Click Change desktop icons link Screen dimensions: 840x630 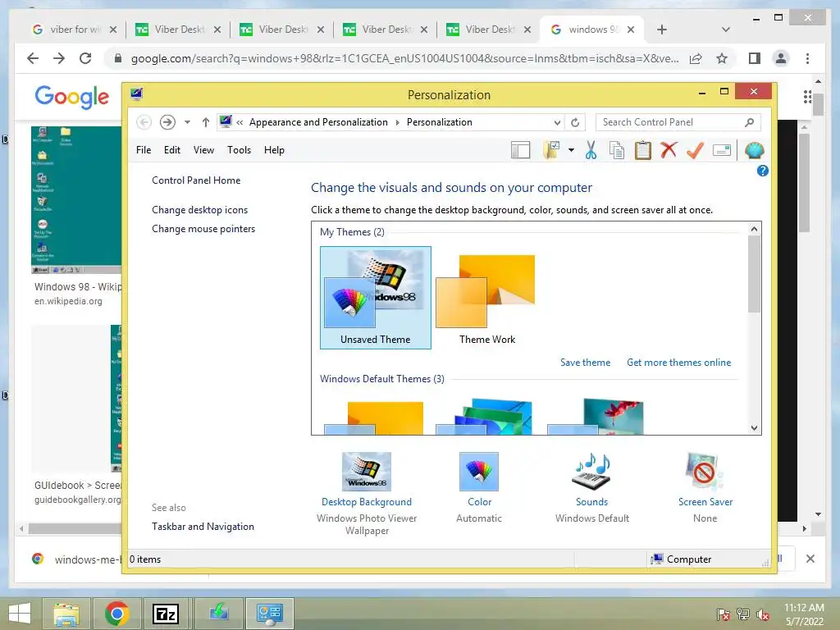tap(200, 210)
